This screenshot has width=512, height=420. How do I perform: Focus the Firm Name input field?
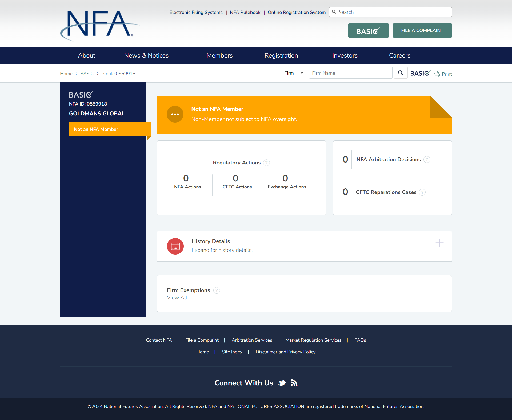[x=350, y=73]
